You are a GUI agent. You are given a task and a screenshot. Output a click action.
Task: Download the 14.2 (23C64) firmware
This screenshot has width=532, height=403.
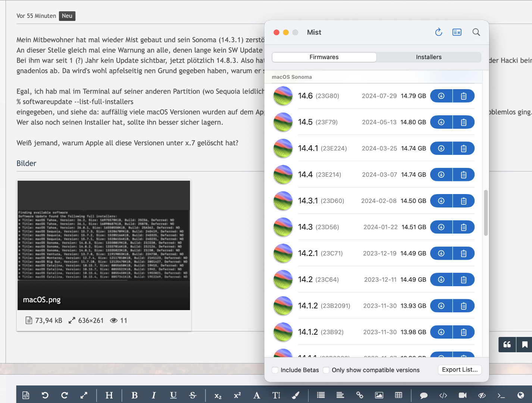click(x=441, y=279)
